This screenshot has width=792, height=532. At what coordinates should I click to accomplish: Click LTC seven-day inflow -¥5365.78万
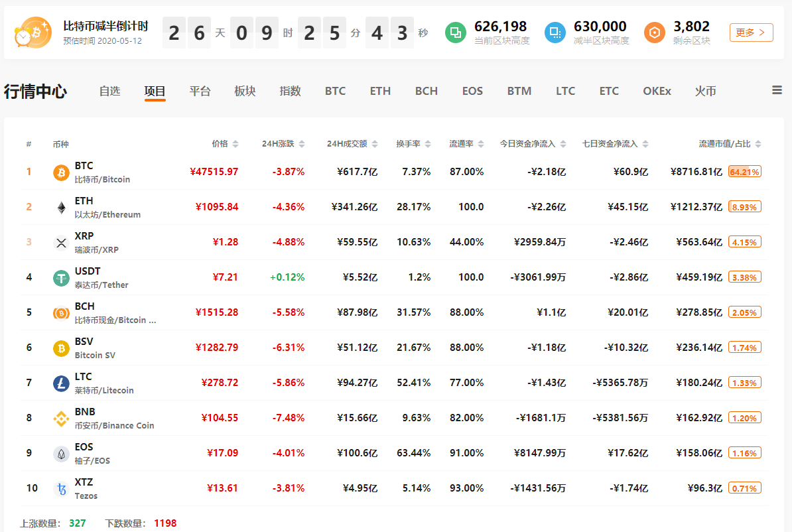[x=620, y=383]
